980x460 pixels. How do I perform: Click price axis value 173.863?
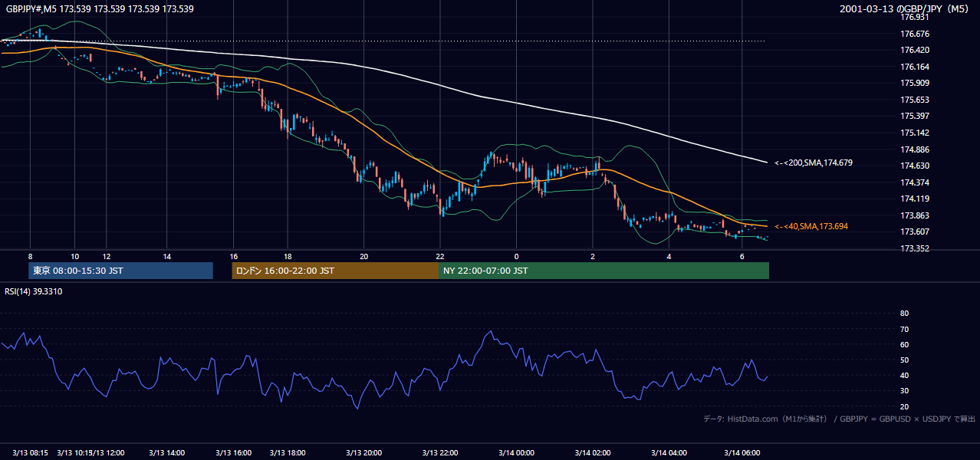point(915,215)
